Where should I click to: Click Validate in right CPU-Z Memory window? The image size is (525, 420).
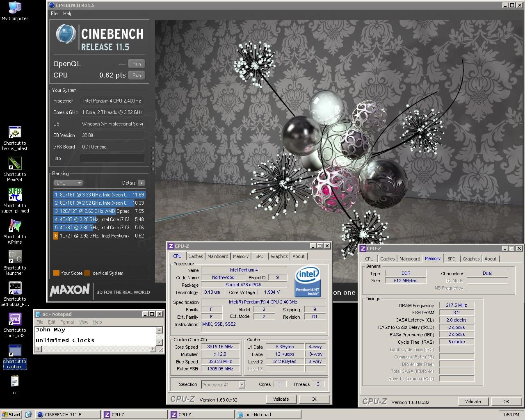473,402
